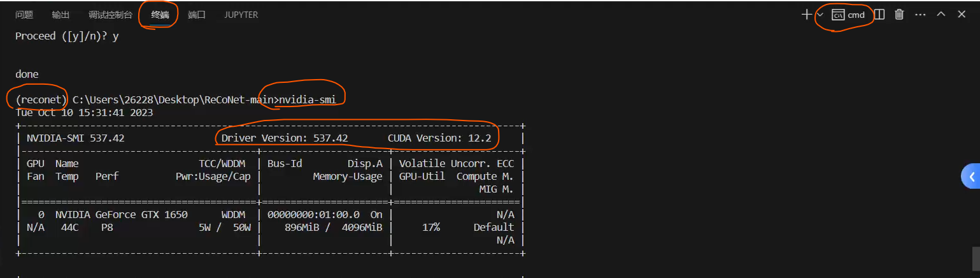The image size is (980, 278).
Task: Select the 终端 tab
Action: (160, 15)
